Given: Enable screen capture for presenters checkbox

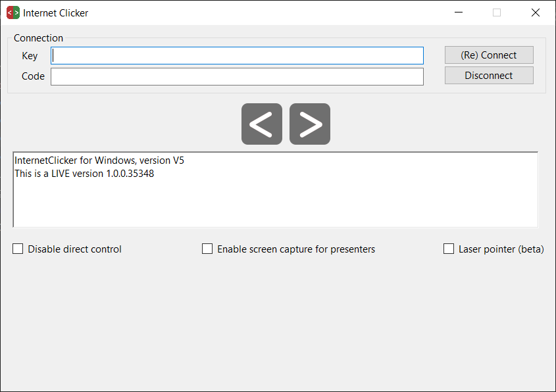Looking at the screenshot, I should 207,249.
